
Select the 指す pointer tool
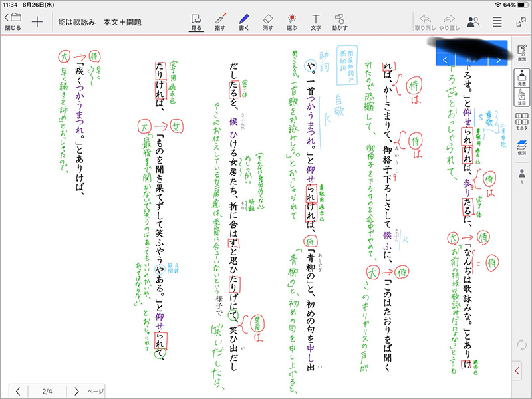click(220, 23)
